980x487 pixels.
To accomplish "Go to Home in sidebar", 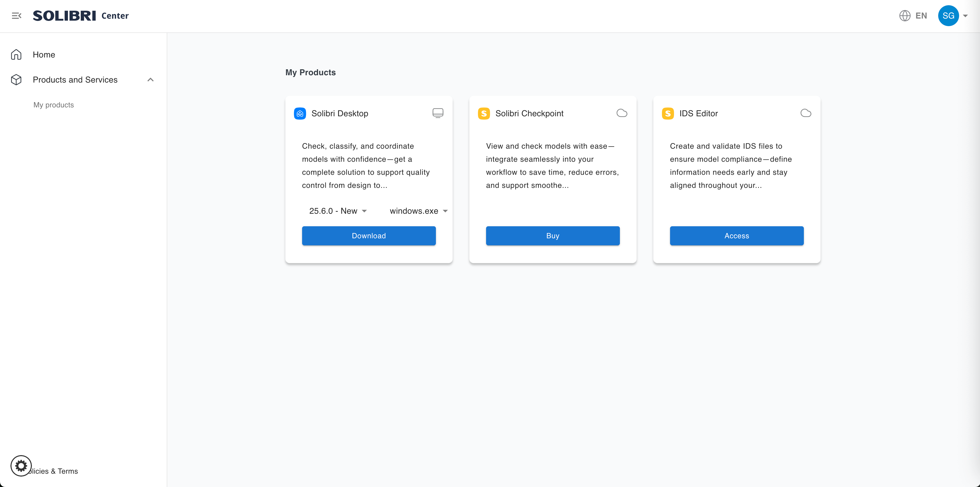I will [x=44, y=54].
